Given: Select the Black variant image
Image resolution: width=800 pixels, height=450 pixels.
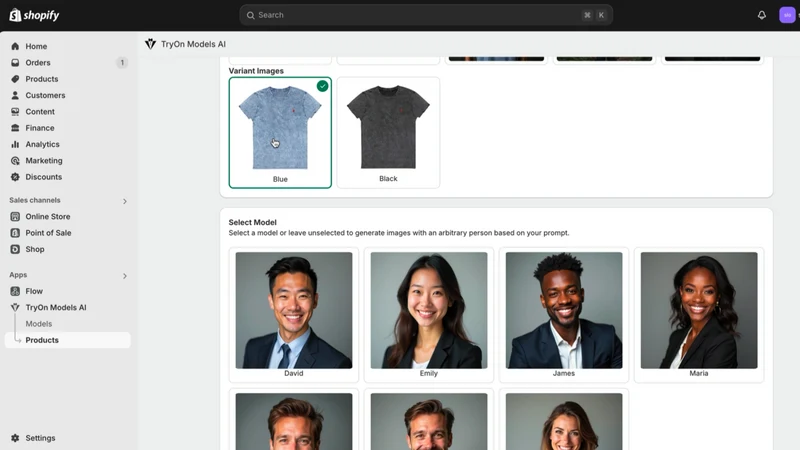Looking at the screenshot, I should pyautogui.click(x=388, y=133).
